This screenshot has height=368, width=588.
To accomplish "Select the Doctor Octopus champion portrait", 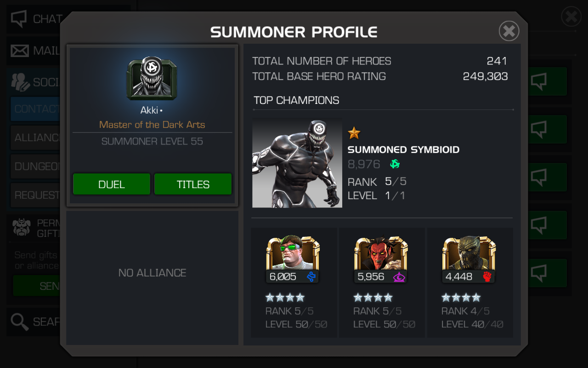I will pyautogui.click(x=293, y=253).
